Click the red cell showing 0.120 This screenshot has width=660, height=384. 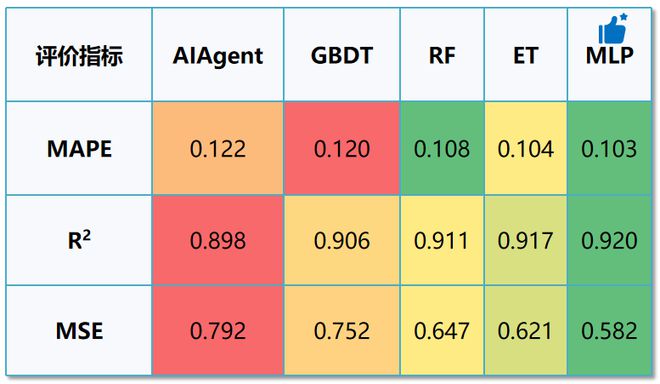click(342, 149)
